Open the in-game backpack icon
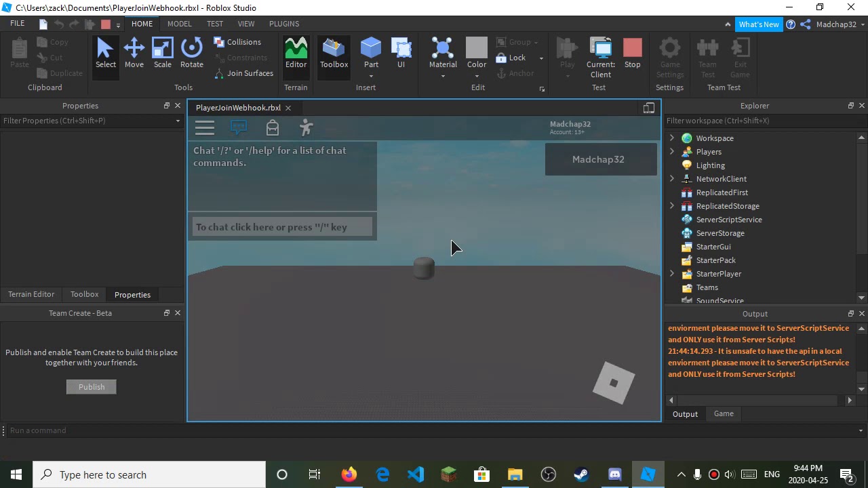The height and width of the screenshot is (488, 868). (x=272, y=127)
